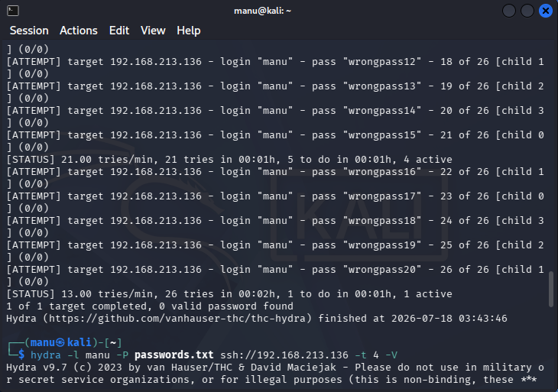
Task: Click the "-V" flag in the command
Action: tap(391, 355)
